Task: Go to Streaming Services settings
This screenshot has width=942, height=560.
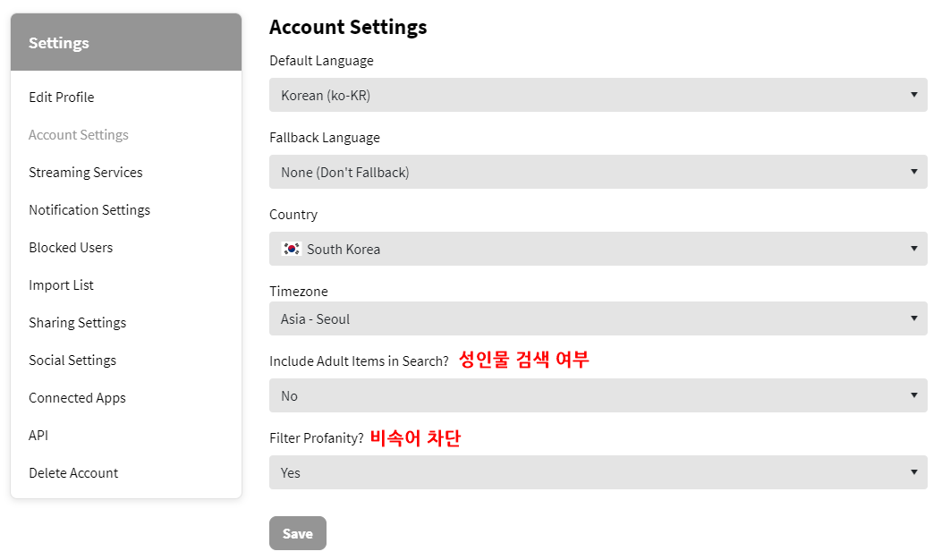Action: pyautogui.click(x=85, y=172)
